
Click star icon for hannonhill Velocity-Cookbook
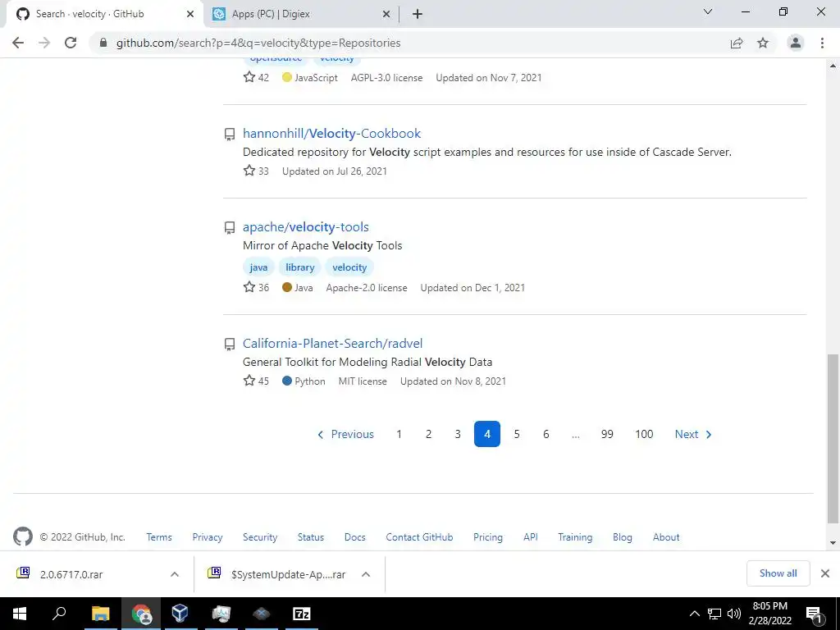(x=249, y=171)
